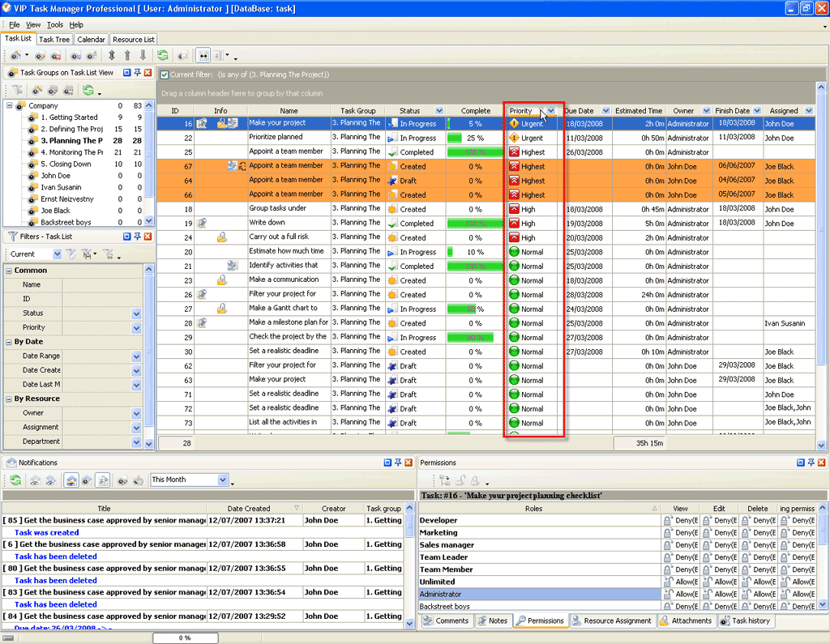
Task: Refresh the task list with the green arrows
Action: point(162,55)
